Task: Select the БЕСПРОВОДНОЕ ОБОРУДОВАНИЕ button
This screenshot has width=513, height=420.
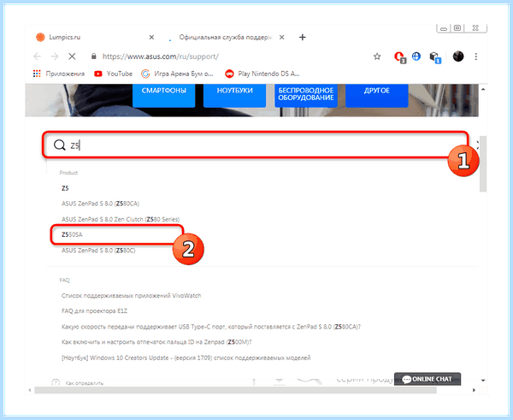Action: point(306,95)
